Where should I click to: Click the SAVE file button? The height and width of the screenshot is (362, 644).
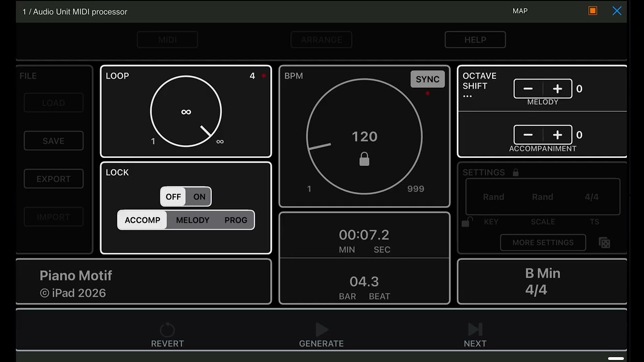tap(53, 141)
